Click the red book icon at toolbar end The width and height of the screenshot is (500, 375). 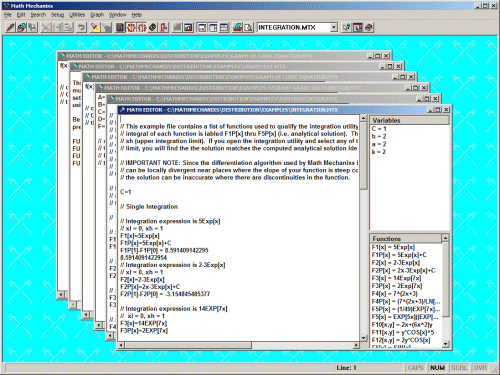(369, 27)
